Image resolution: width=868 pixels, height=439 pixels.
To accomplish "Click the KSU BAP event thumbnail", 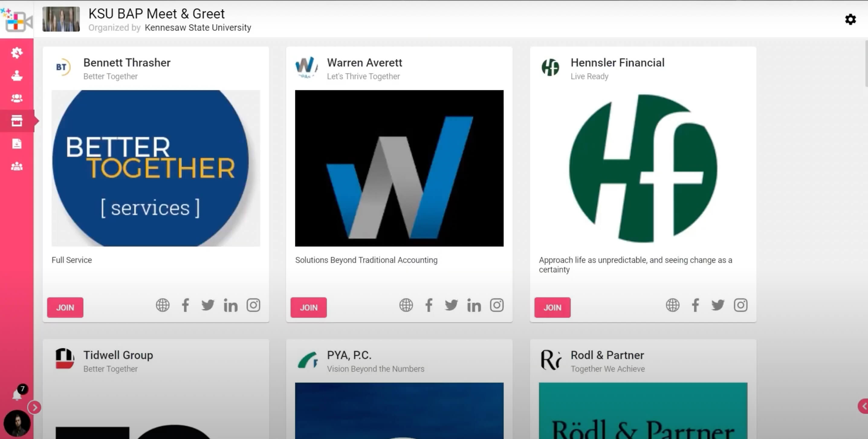I will point(61,19).
